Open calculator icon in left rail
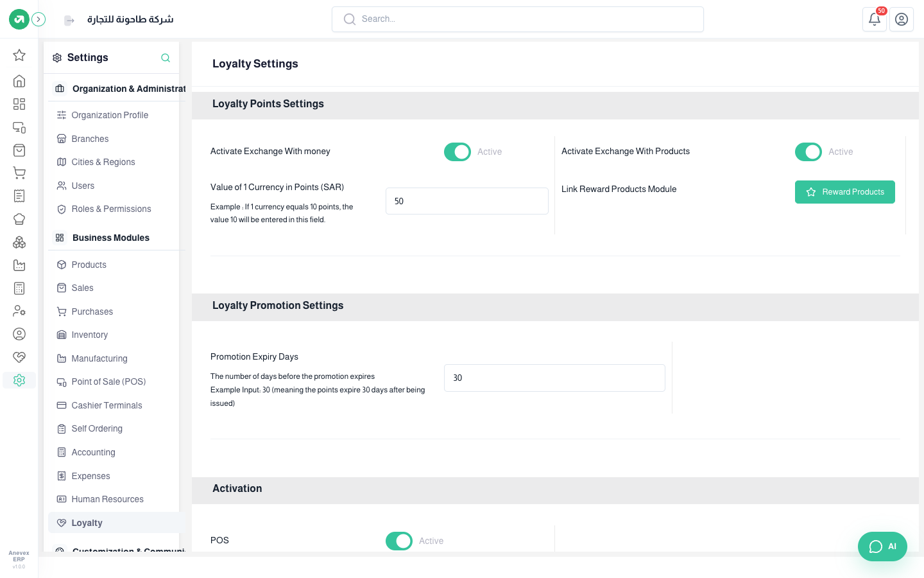Image resolution: width=924 pixels, height=578 pixels. coord(19,288)
